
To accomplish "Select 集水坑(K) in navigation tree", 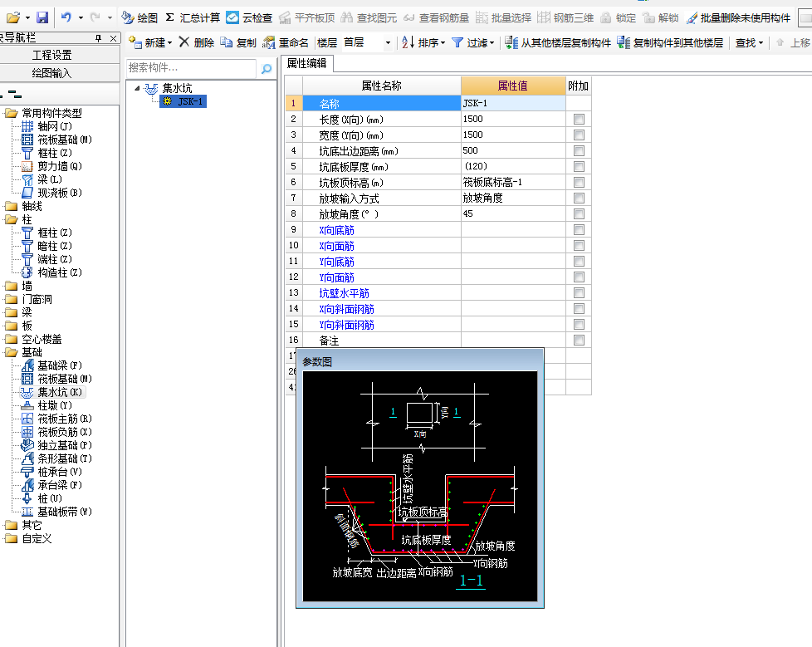I will click(53, 392).
